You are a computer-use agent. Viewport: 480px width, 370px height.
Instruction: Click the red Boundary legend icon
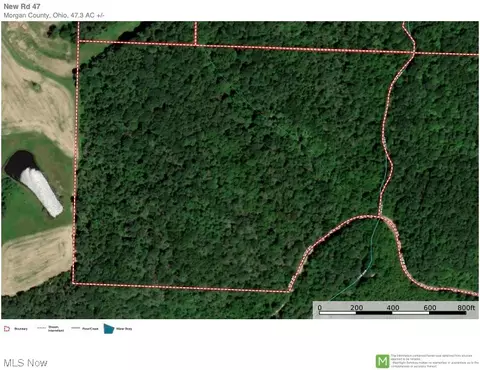[7, 329]
